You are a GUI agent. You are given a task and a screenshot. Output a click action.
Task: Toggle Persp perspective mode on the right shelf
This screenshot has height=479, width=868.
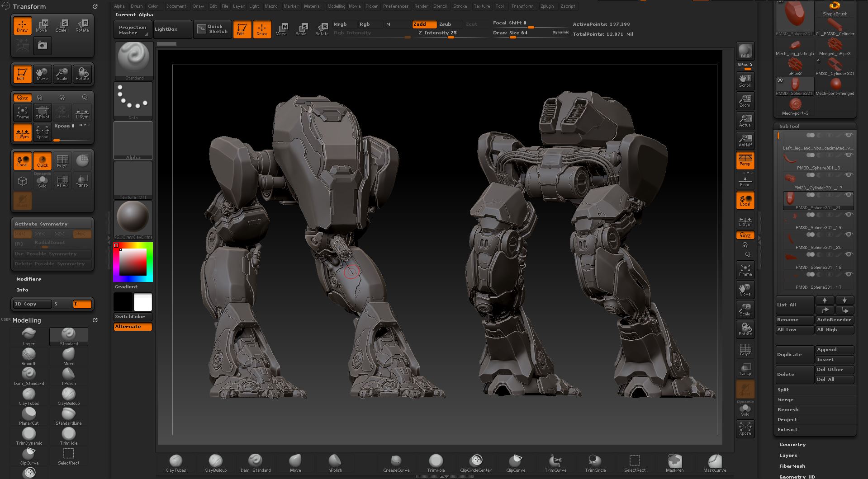[x=745, y=160]
